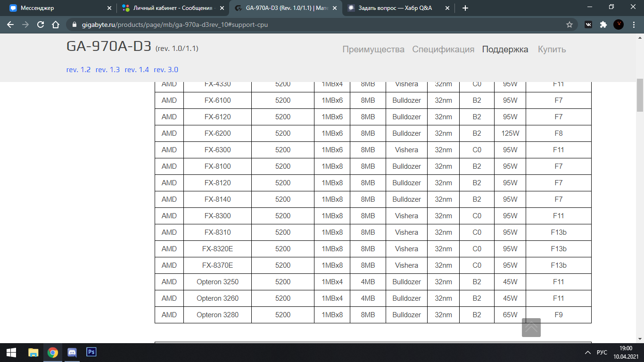Click the address bar URL
Image resolution: width=644 pixels, height=362 pixels.
pyautogui.click(x=175, y=25)
